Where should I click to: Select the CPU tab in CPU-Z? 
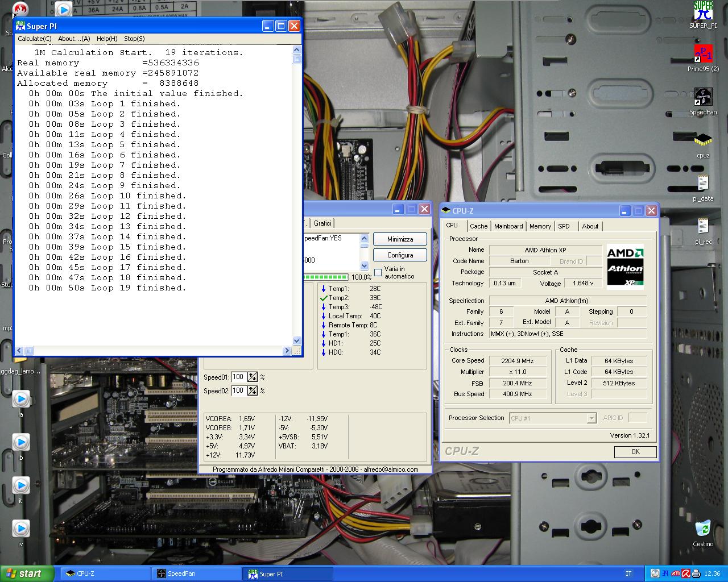click(452, 225)
